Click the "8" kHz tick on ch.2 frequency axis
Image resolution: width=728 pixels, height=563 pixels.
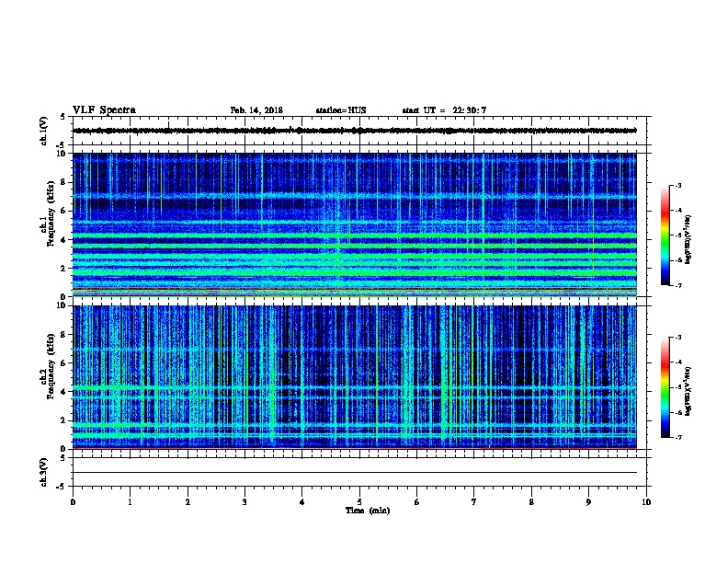(x=63, y=335)
